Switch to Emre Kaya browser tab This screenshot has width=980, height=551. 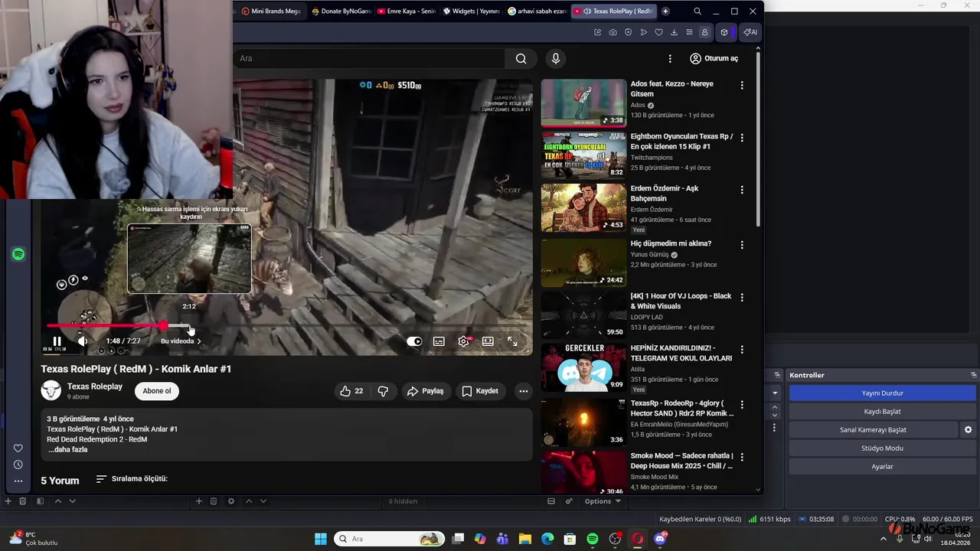pos(406,11)
